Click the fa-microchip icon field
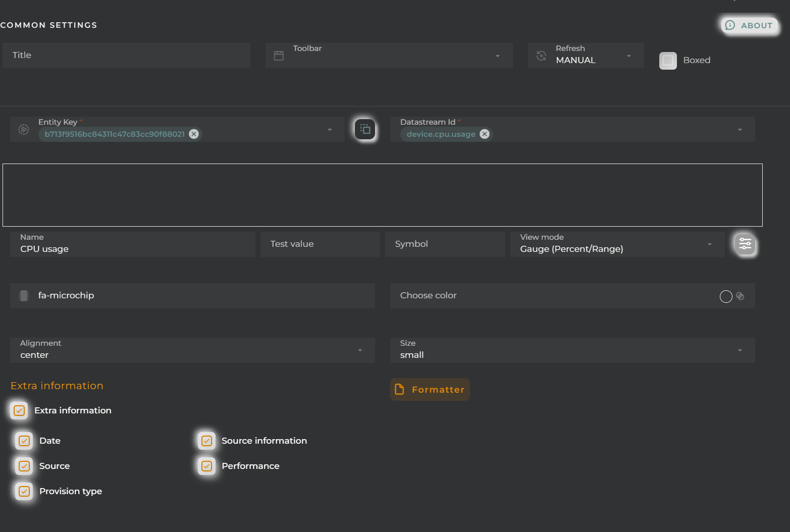 [192, 296]
